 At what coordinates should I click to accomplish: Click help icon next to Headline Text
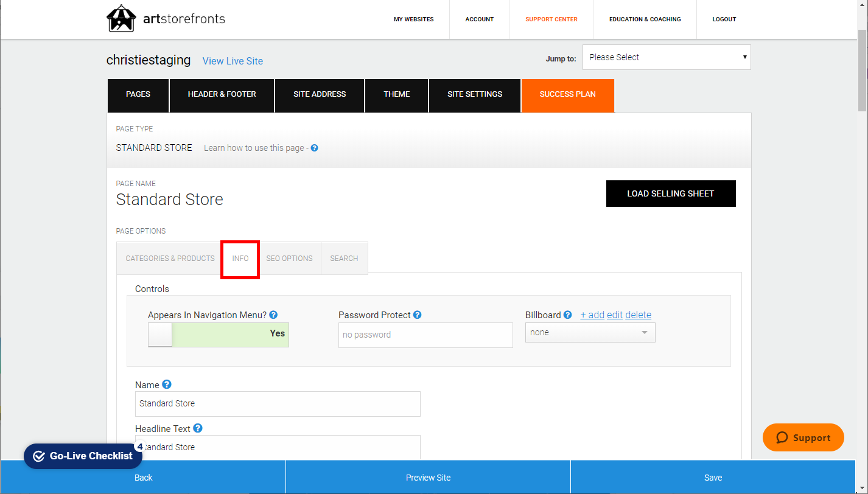click(197, 428)
